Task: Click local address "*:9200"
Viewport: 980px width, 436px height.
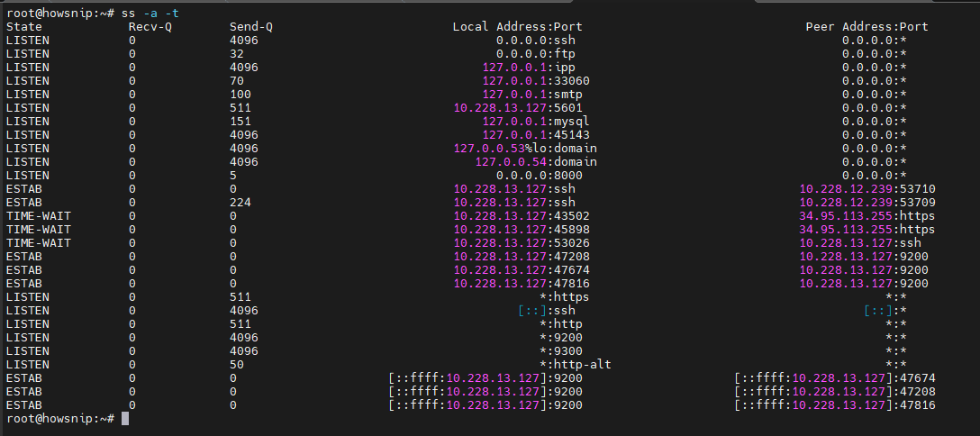Action: pyautogui.click(x=561, y=337)
